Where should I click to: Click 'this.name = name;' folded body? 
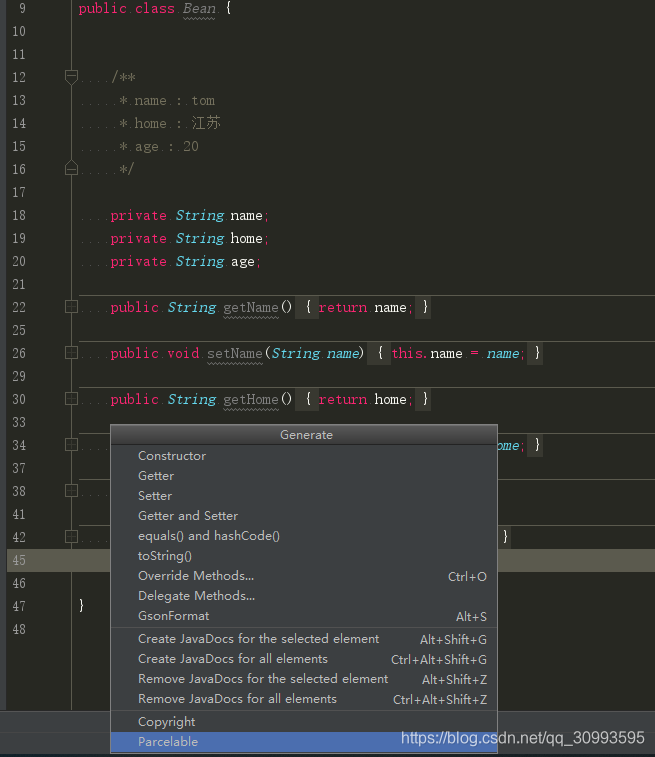coord(458,353)
